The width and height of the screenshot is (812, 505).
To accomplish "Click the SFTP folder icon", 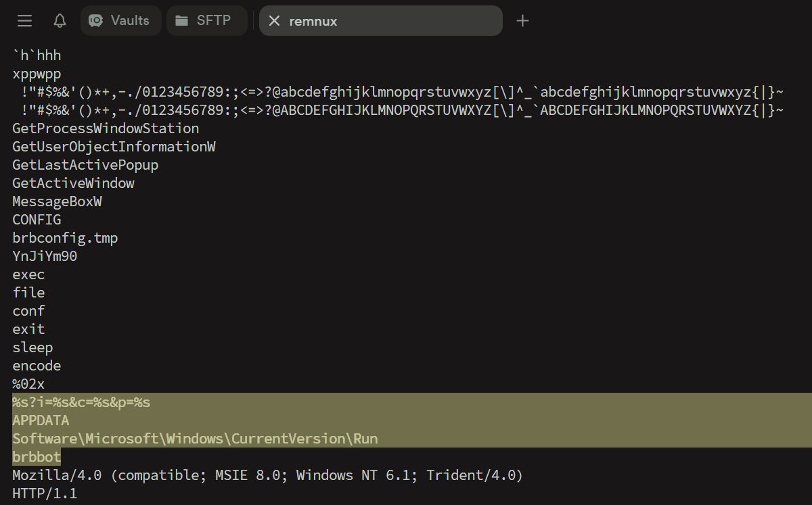I will pyautogui.click(x=181, y=21).
